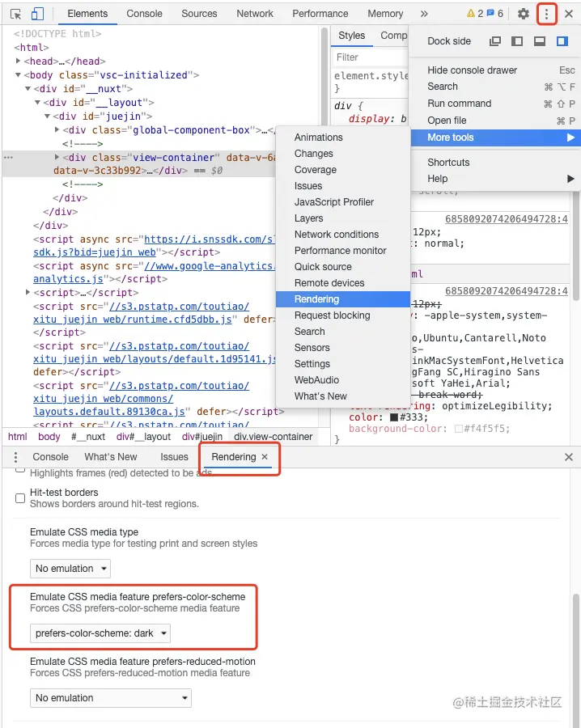This screenshot has width=581, height=728.
Task: Choose Layers from the submenu
Action: click(343, 218)
